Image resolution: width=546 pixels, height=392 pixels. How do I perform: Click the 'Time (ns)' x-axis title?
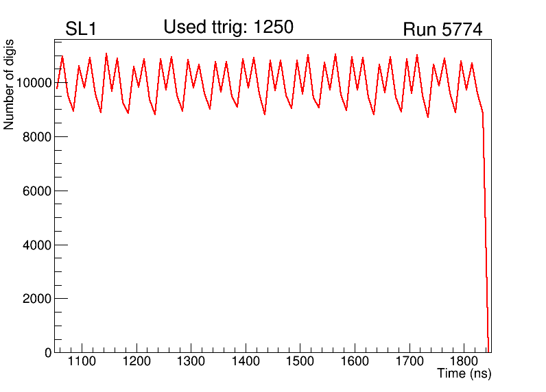(464, 374)
